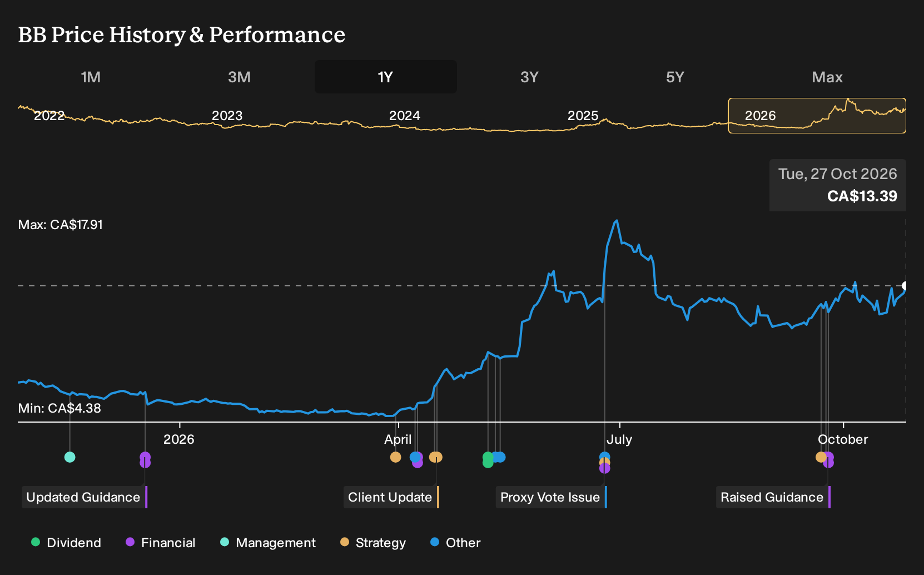Click the October axis label
This screenshot has width=924, height=575.
click(x=843, y=439)
